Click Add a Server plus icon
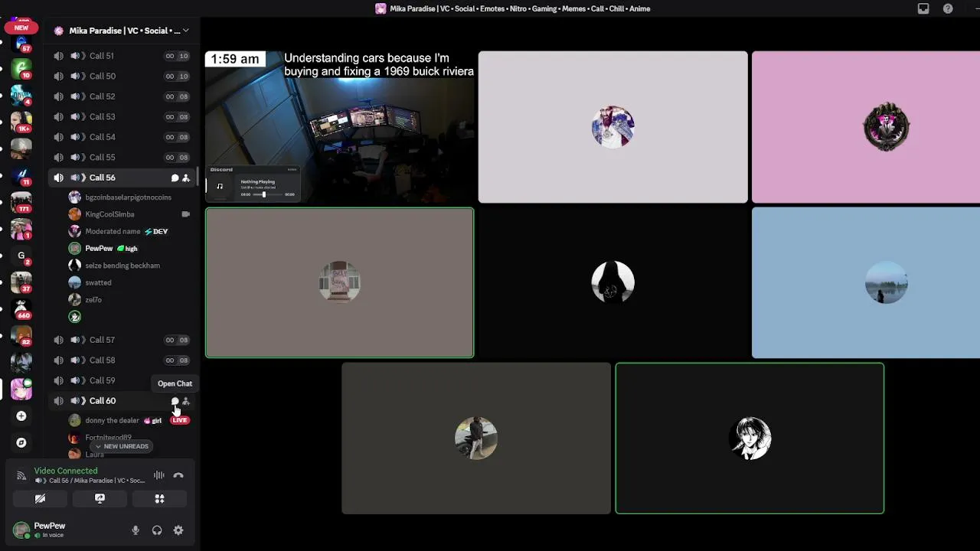This screenshot has height=551, width=980. point(21,416)
